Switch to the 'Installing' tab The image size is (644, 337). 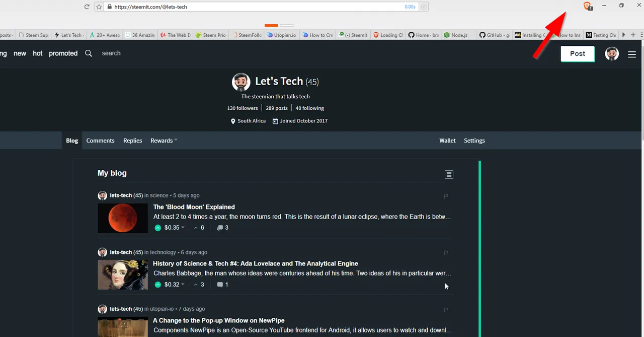pyautogui.click(x=530, y=35)
